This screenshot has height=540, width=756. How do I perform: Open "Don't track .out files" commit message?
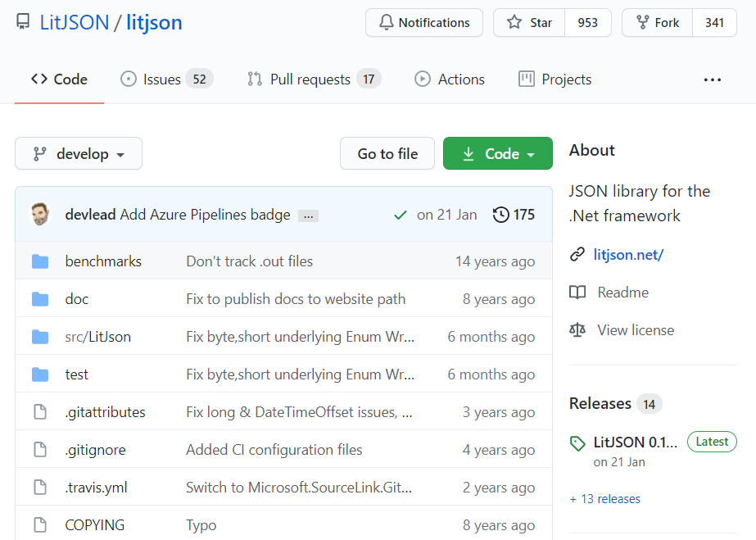coord(249,261)
